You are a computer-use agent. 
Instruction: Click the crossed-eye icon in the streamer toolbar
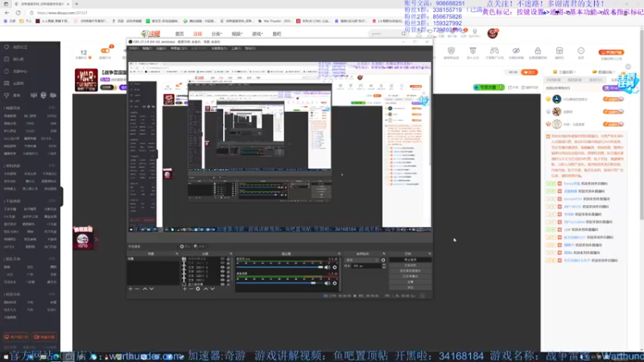coord(516,51)
